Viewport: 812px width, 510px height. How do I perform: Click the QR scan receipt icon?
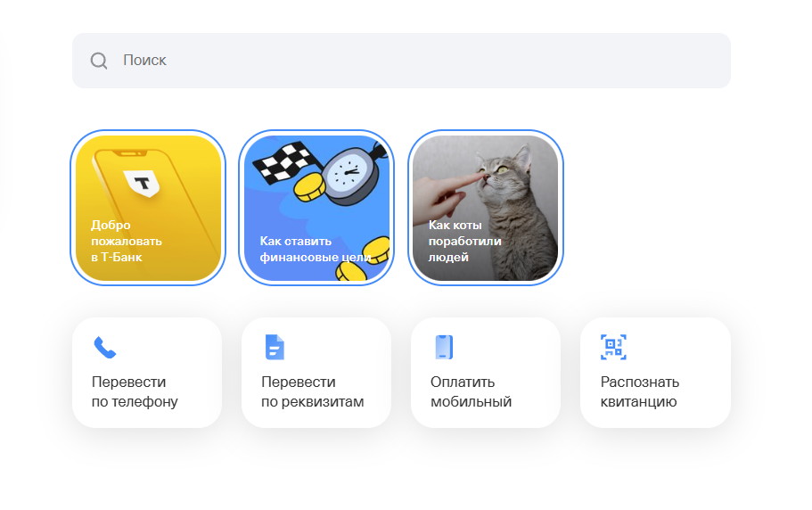coord(613,347)
